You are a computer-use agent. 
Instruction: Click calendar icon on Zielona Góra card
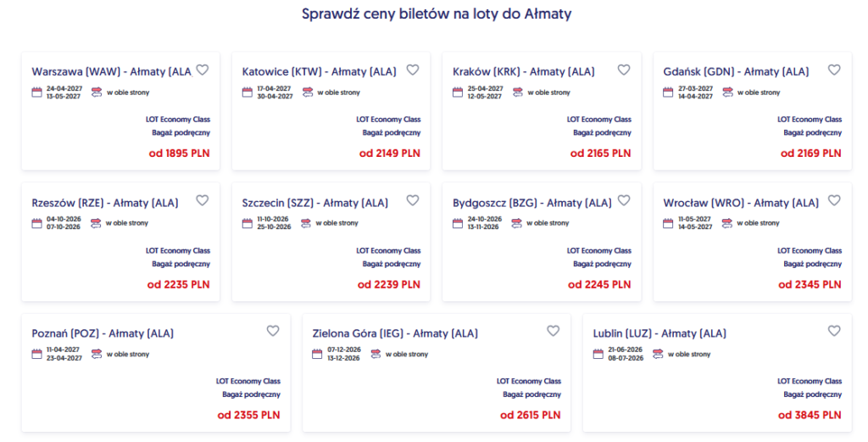pyautogui.click(x=317, y=354)
